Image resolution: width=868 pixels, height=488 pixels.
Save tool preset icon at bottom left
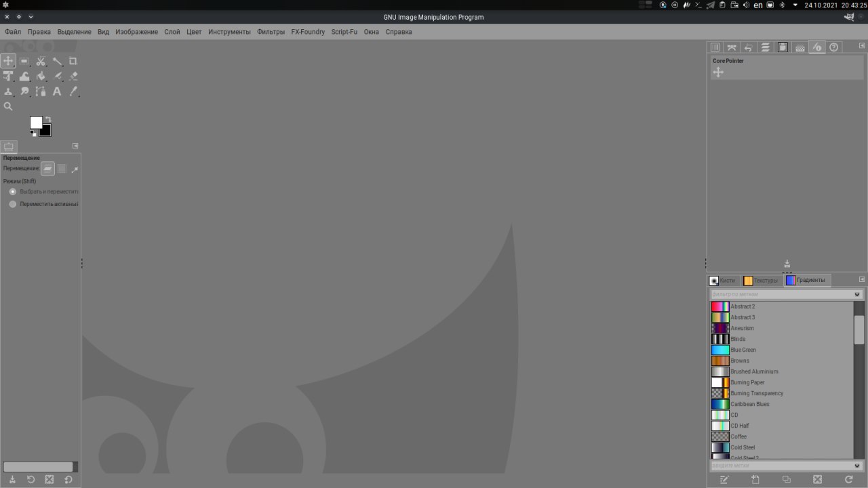pyautogui.click(x=12, y=479)
